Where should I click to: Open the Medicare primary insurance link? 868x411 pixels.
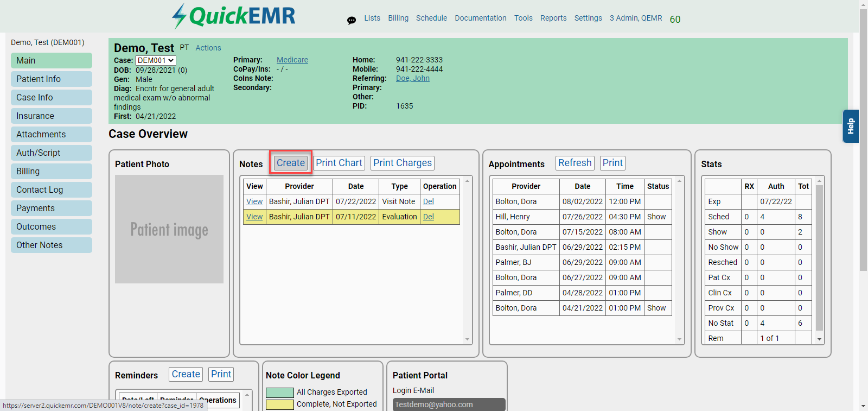(x=292, y=60)
